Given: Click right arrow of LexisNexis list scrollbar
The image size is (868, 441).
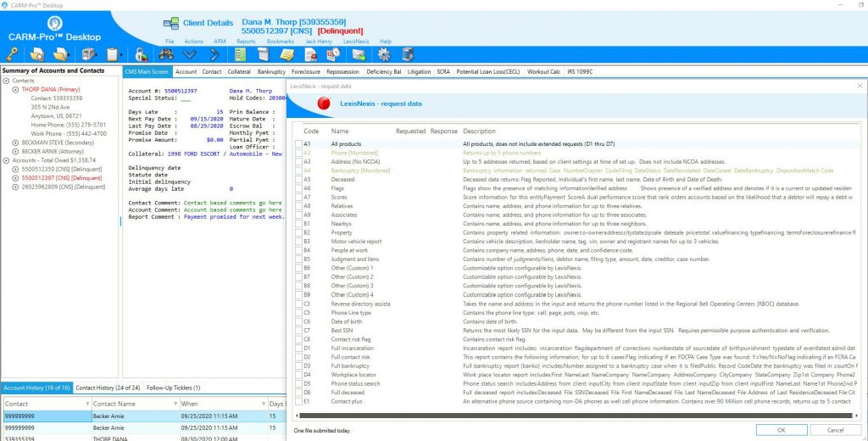Looking at the screenshot, I should pyautogui.click(x=858, y=415).
